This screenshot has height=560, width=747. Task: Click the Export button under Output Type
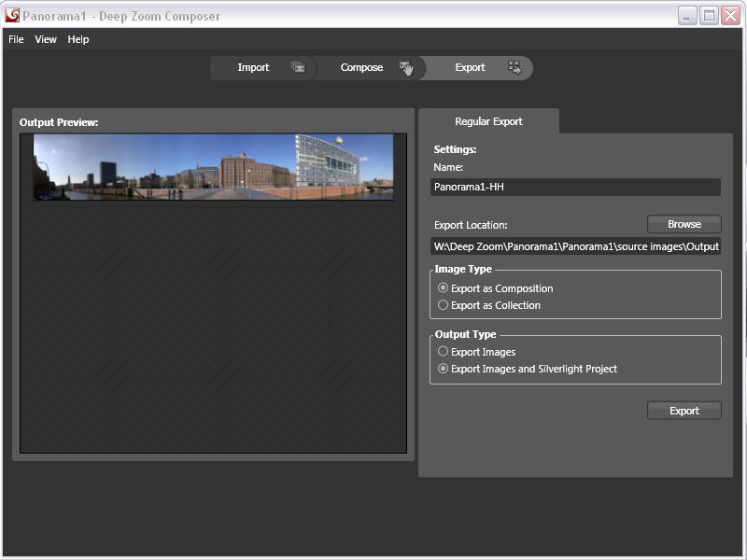[684, 411]
